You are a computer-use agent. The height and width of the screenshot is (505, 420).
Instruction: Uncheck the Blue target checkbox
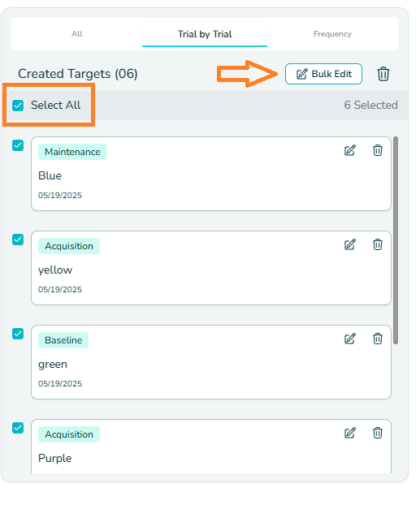point(18,145)
